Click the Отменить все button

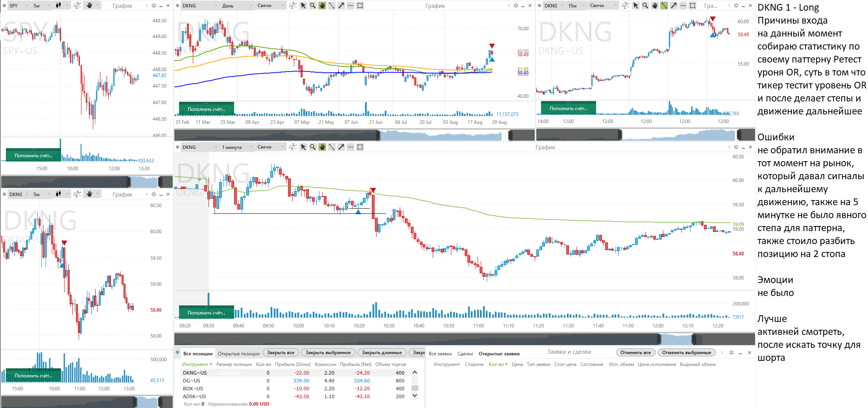(x=635, y=353)
